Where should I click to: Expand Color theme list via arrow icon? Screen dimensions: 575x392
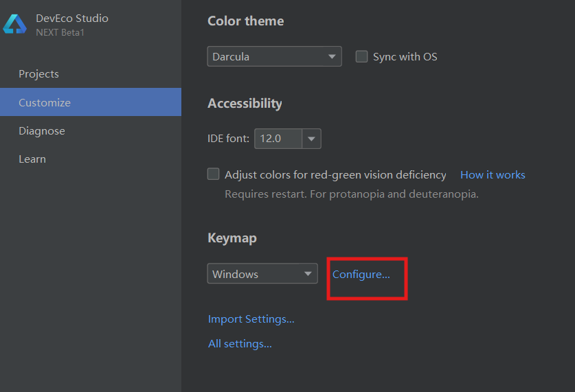pyautogui.click(x=332, y=56)
